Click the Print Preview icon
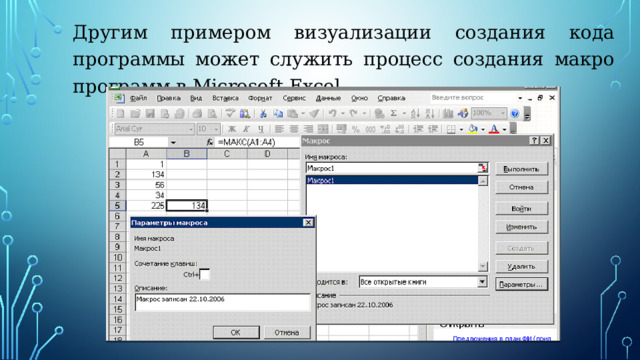 (x=212, y=113)
